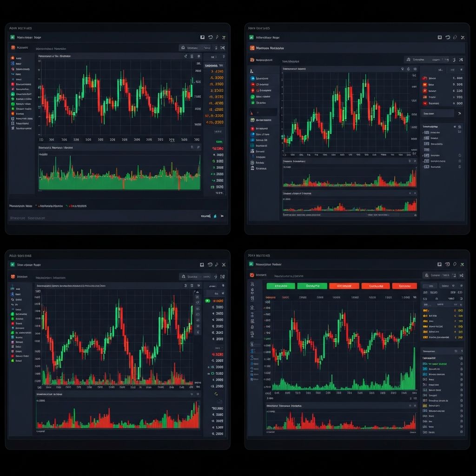Toggle circle at right end of bottom-right list's first row
The image size is (476, 476).
(x=461, y=364)
